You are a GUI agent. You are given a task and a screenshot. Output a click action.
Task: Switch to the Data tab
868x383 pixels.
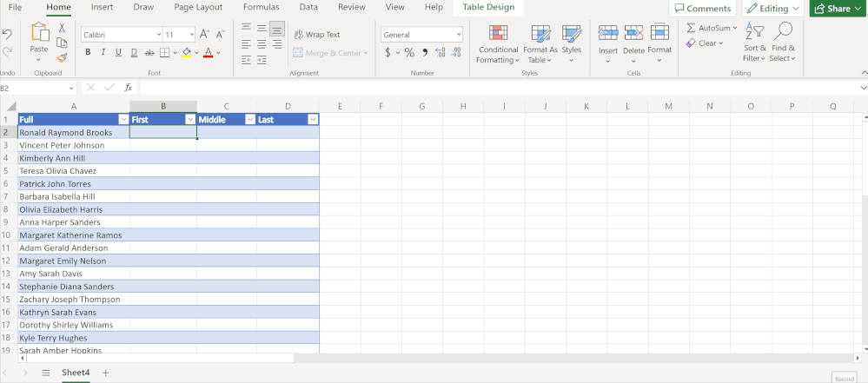(308, 7)
